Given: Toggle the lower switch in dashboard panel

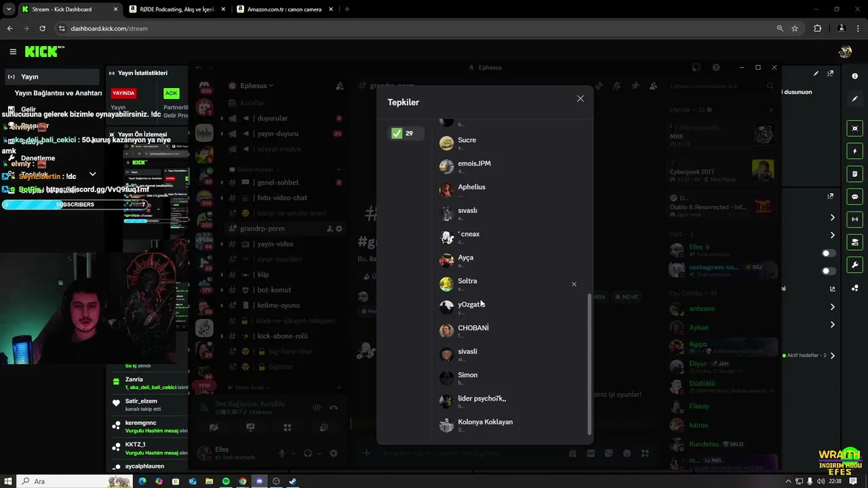Looking at the screenshot, I should pos(829,271).
